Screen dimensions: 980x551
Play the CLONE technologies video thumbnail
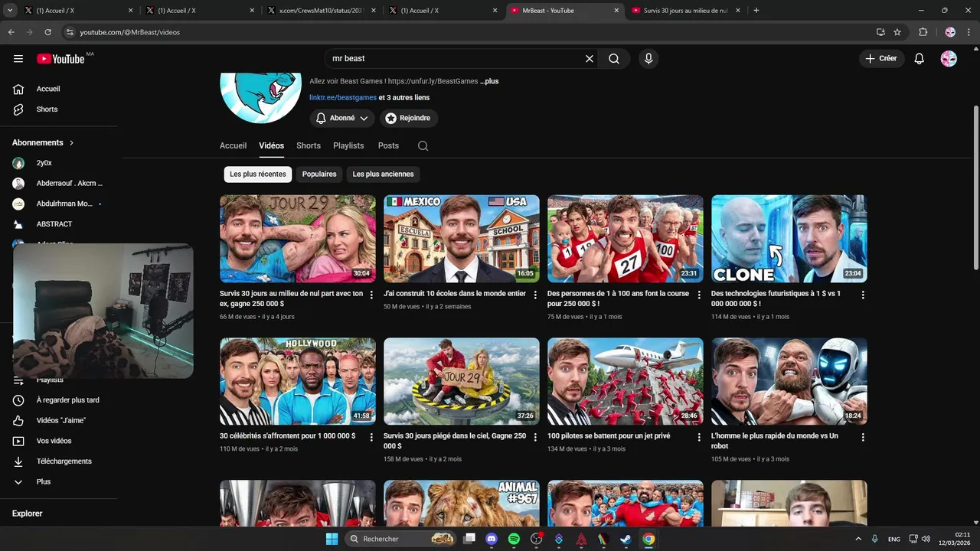pyautogui.click(x=789, y=239)
